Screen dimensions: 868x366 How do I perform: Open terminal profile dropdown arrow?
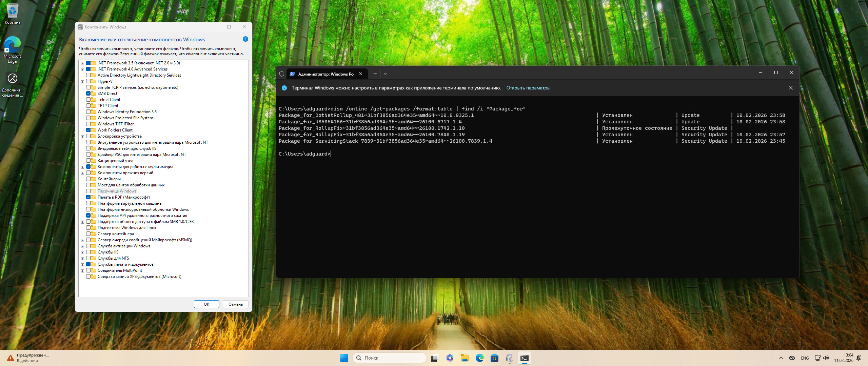tap(385, 74)
